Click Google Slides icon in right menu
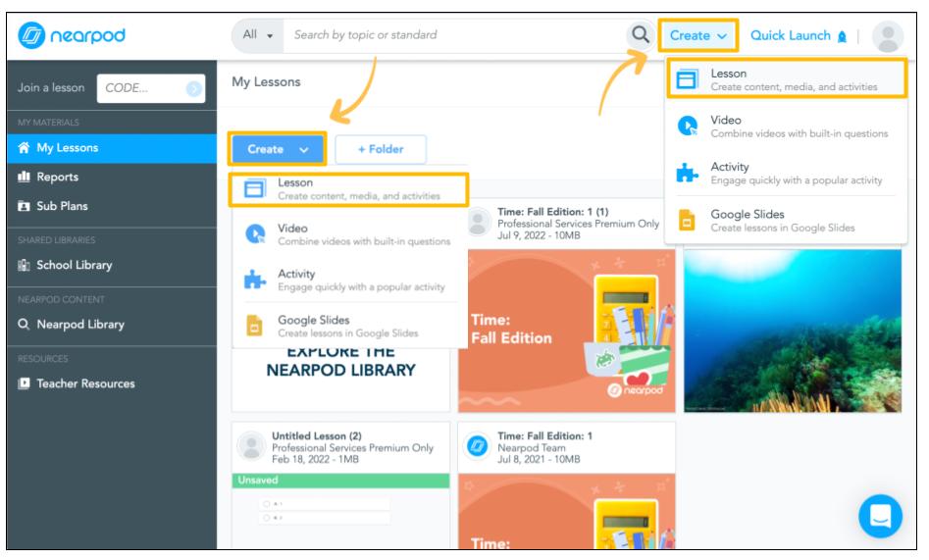929x560 pixels. coord(687,220)
